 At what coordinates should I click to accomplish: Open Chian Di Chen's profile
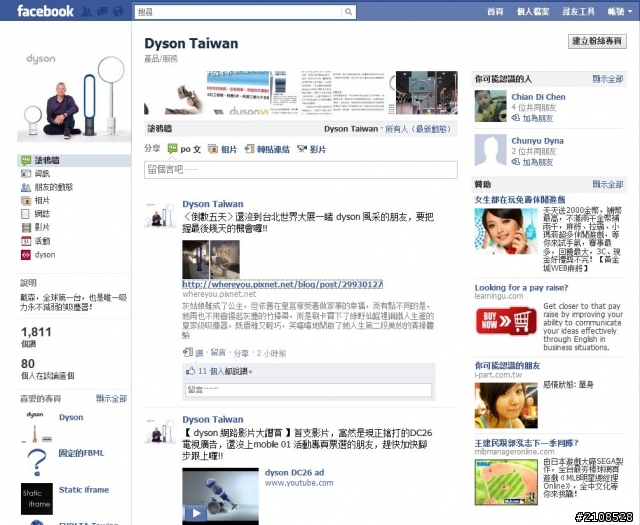pyautogui.click(x=538, y=97)
